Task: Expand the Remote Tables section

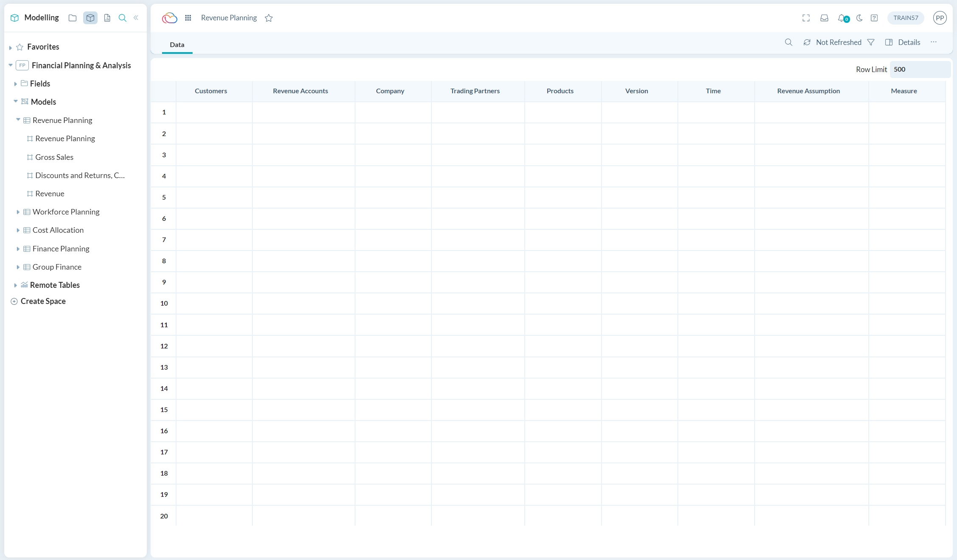Action: (x=16, y=284)
